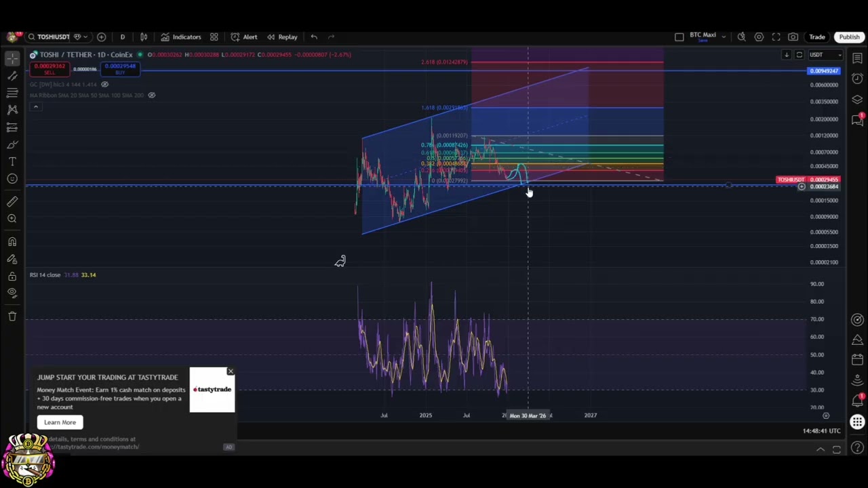The width and height of the screenshot is (868, 488).
Task: Click the compare or add symbol plus icon
Action: 101,37
